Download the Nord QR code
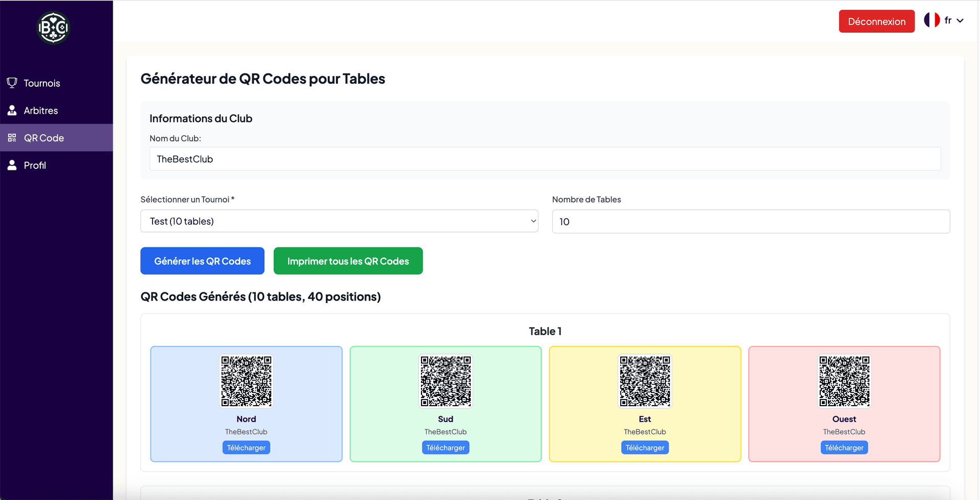The image size is (980, 500). 246,447
